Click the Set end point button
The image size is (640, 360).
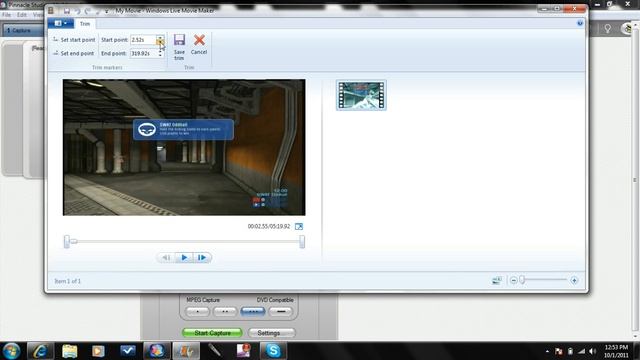pos(73,53)
